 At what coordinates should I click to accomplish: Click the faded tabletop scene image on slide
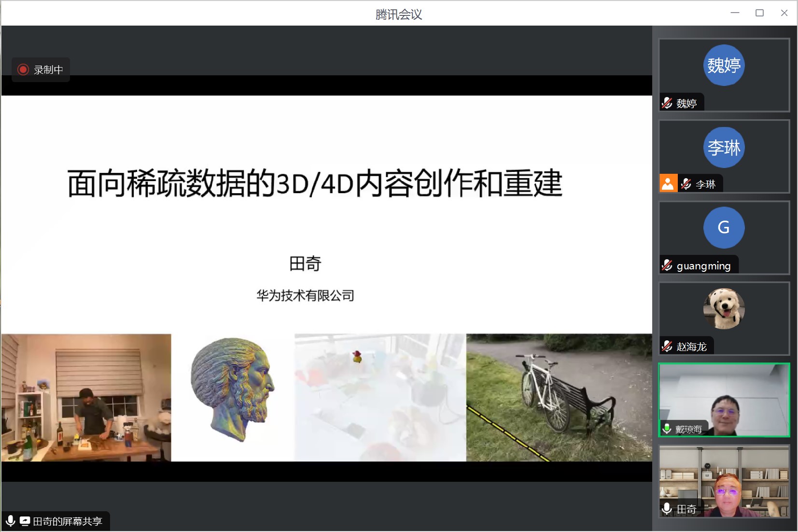coord(380,397)
